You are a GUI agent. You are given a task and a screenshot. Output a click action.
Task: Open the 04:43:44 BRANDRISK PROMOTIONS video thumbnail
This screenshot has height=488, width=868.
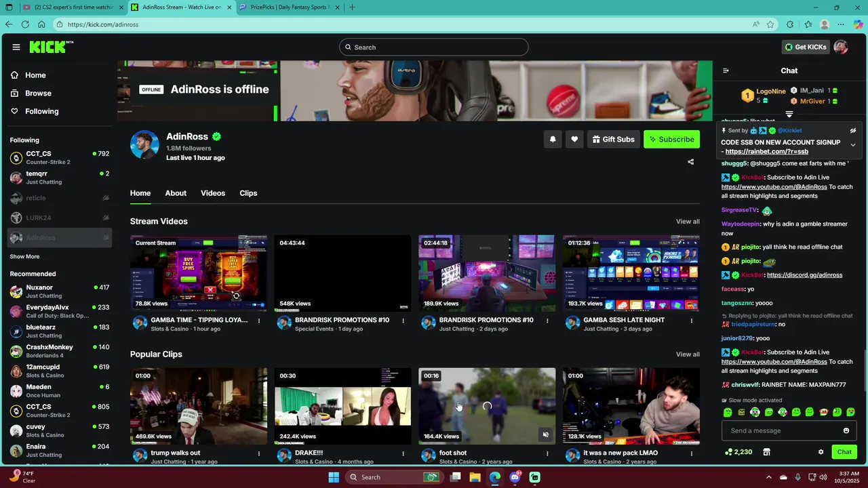click(x=342, y=273)
